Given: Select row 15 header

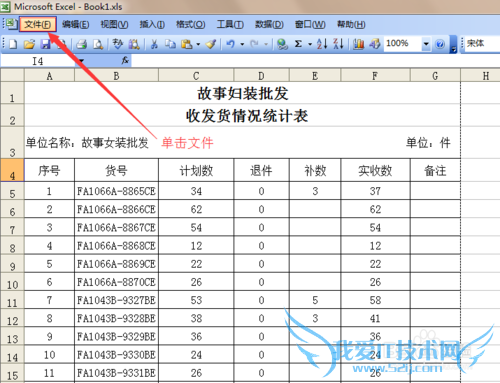Looking at the screenshot, I should click(x=12, y=373).
